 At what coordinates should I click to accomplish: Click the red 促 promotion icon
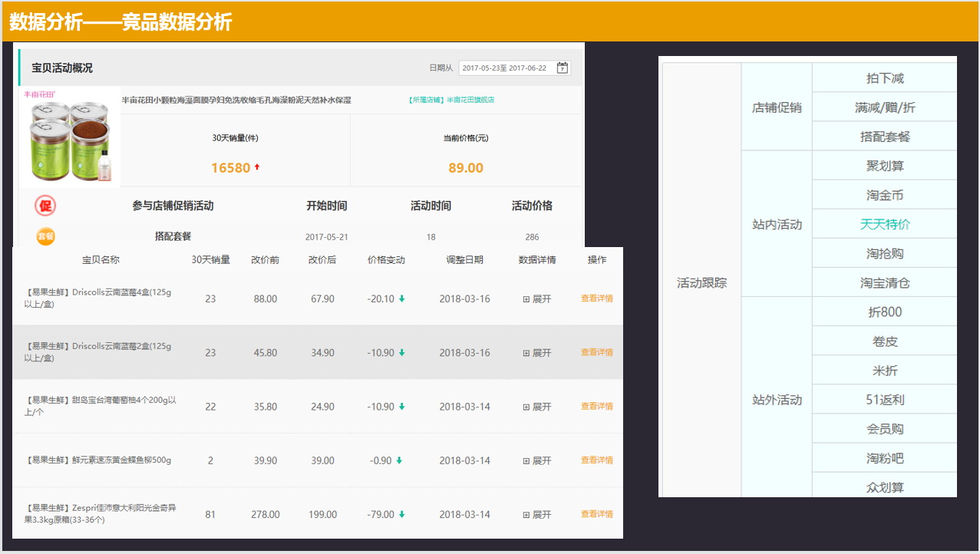click(x=45, y=206)
